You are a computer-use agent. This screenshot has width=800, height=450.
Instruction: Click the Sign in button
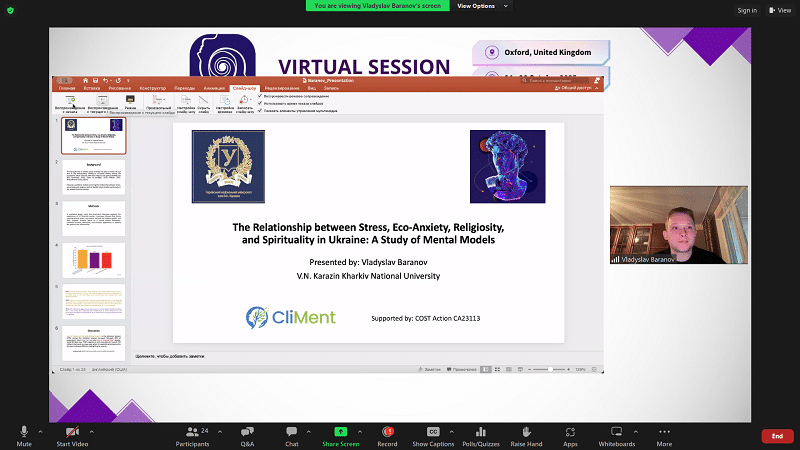(x=746, y=10)
